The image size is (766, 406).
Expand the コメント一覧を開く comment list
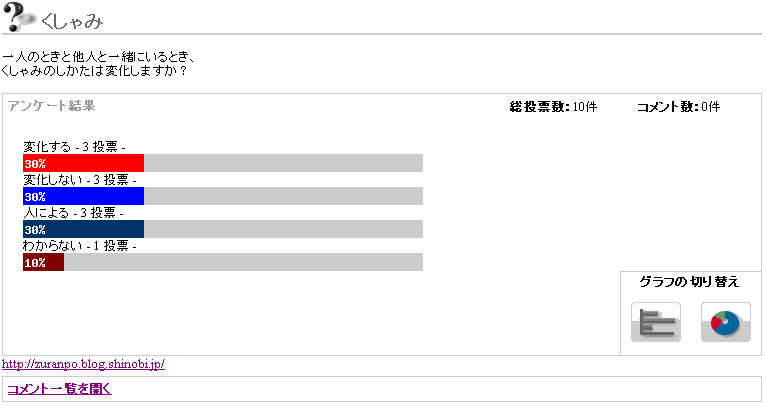pyautogui.click(x=59, y=389)
